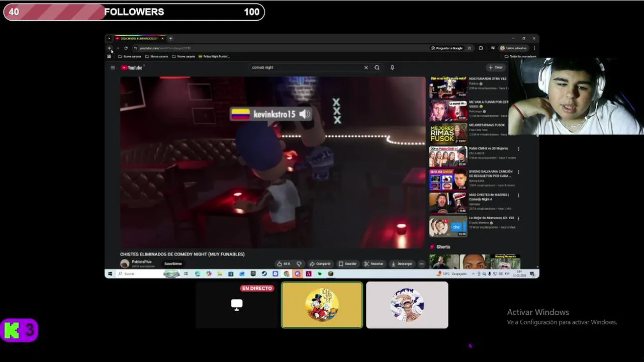Open options for BYKING reggaeton video
644x362 pixels.
(x=518, y=172)
